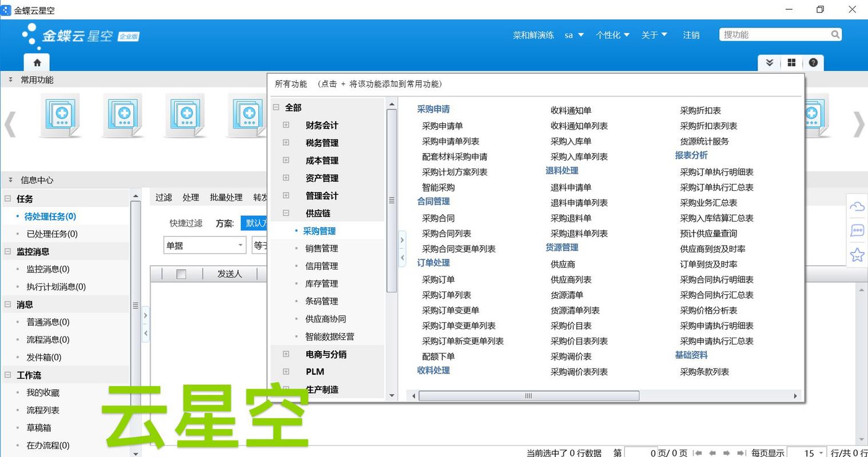Open the cloud icon on right sidebar

pyautogui.click(x=857, y=207)
